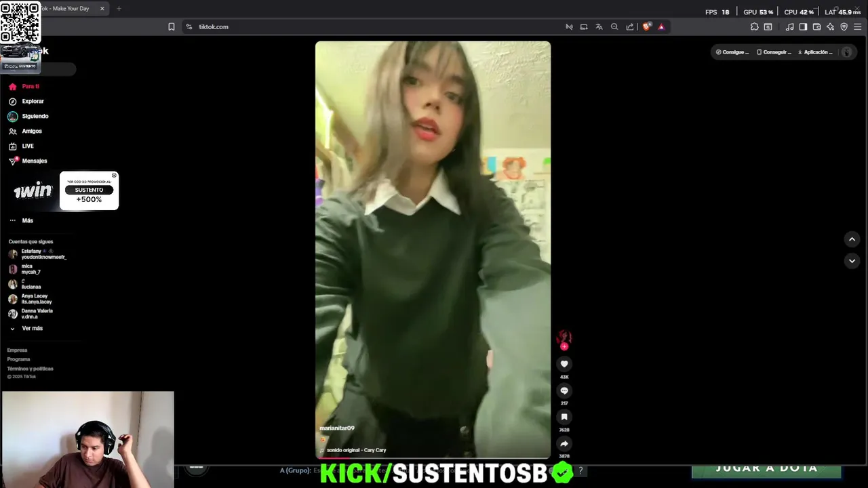
Task: Click the Programa footer link
Action: pyautogui.click(x=18, y=359)
